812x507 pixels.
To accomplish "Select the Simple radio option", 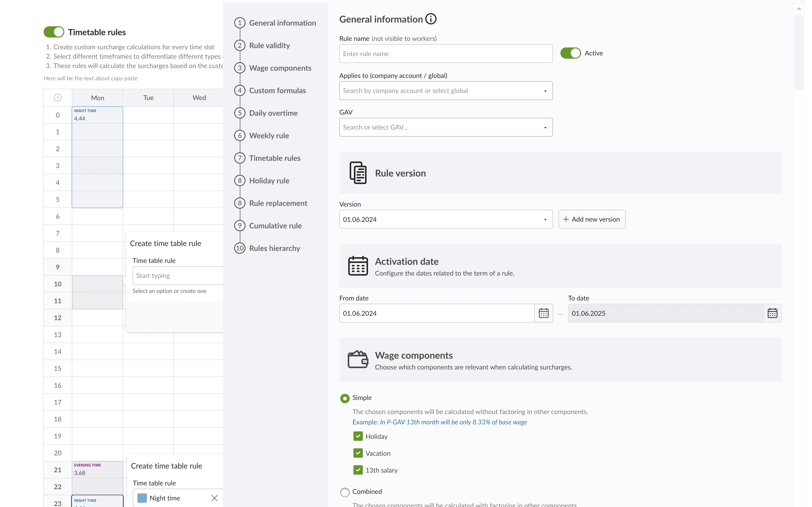I will pos(345,398).
